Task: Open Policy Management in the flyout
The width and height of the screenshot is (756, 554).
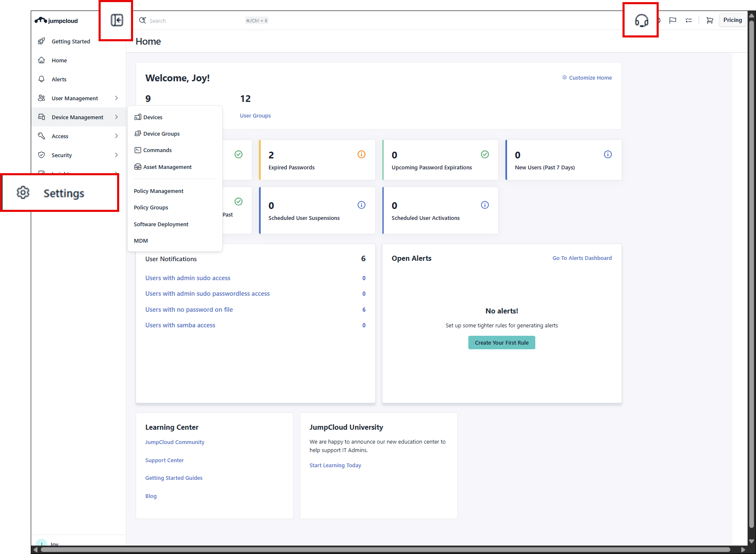Action: [158, 191]
